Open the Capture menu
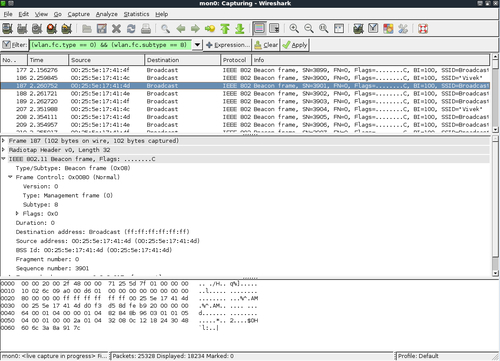 point(79,14)
